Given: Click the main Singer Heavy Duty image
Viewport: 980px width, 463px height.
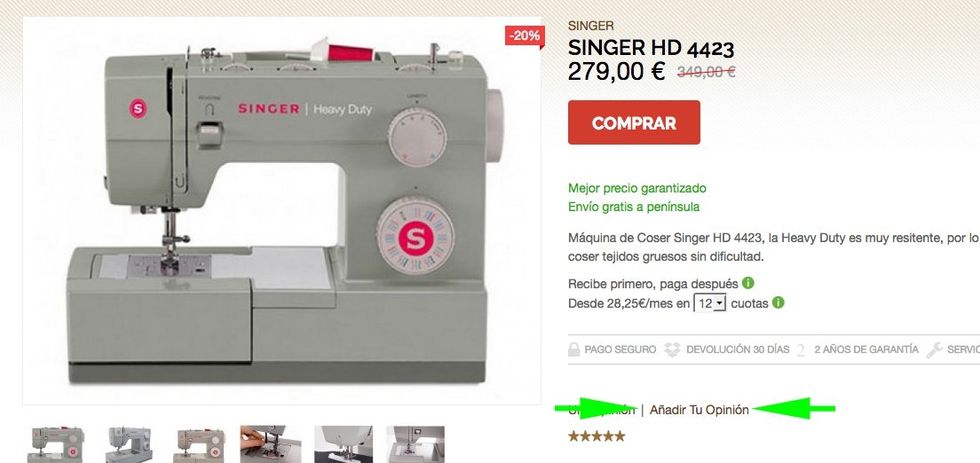Looking at the screenshot, I should [282, 210].
